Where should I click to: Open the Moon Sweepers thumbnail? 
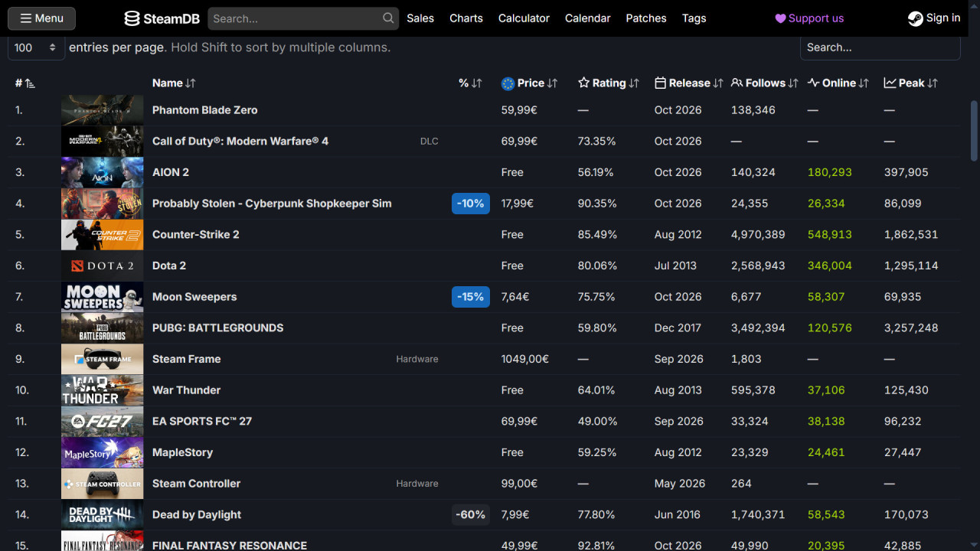point(102,297)
